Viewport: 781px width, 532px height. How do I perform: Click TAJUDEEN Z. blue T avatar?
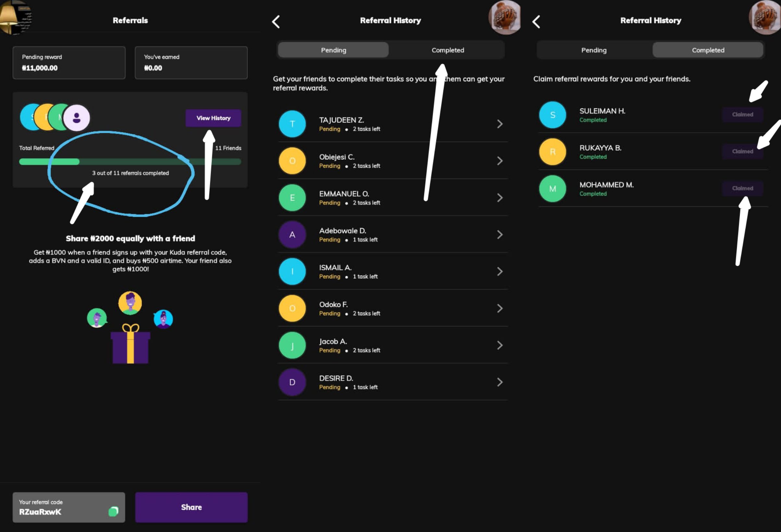point(292,124)
